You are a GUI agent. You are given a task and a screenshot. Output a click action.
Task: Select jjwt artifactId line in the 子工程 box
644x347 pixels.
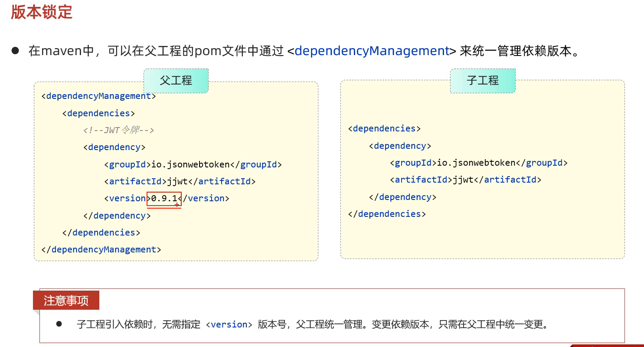(465, 180)
